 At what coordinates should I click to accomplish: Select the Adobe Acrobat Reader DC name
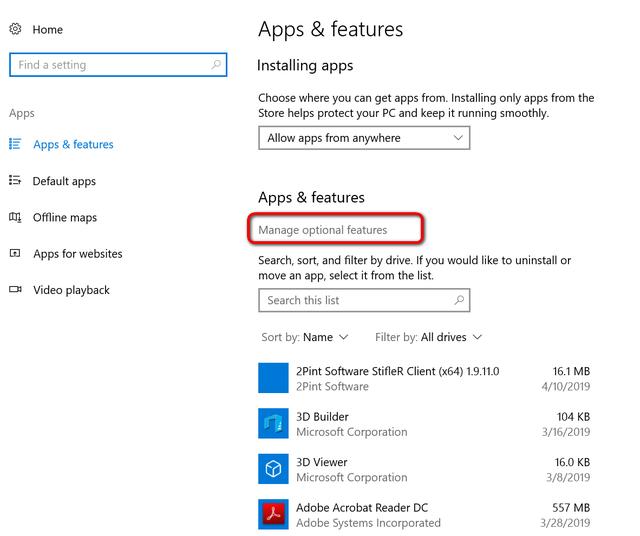click(362, 507)
